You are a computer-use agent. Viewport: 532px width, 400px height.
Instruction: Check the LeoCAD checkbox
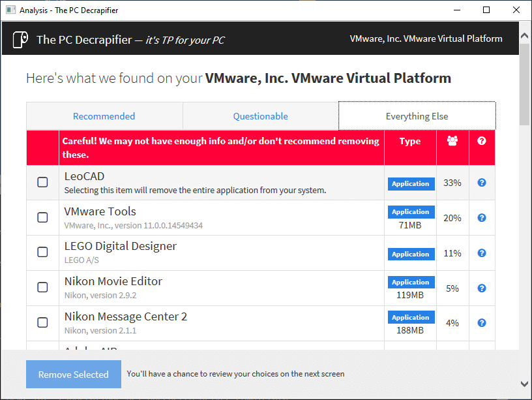42,182
